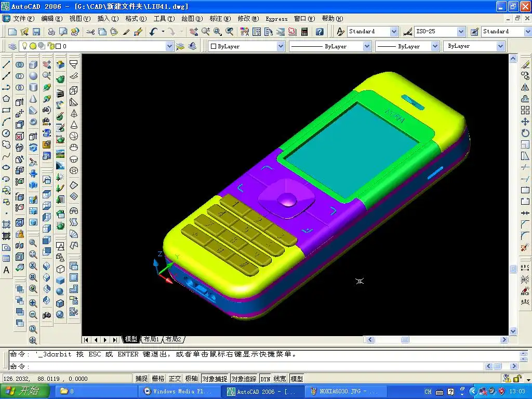Viewport: 532px width, 399px height.
Task: Click the vertical scrollbar thumb
Action: point(513,269)
